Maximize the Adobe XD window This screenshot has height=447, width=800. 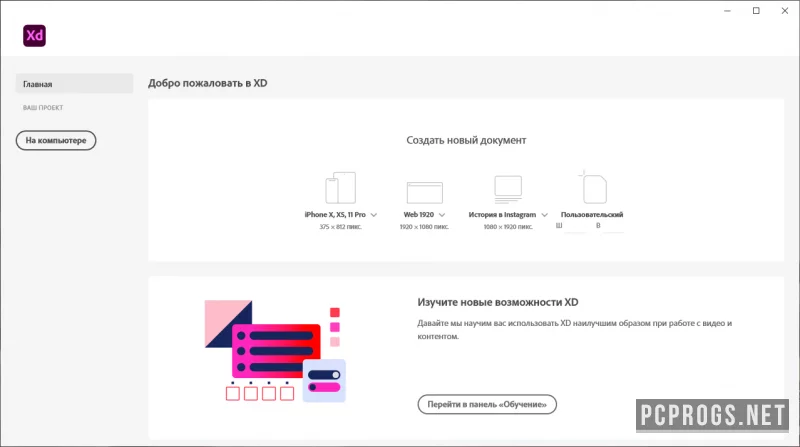click(x=756, y=11)
